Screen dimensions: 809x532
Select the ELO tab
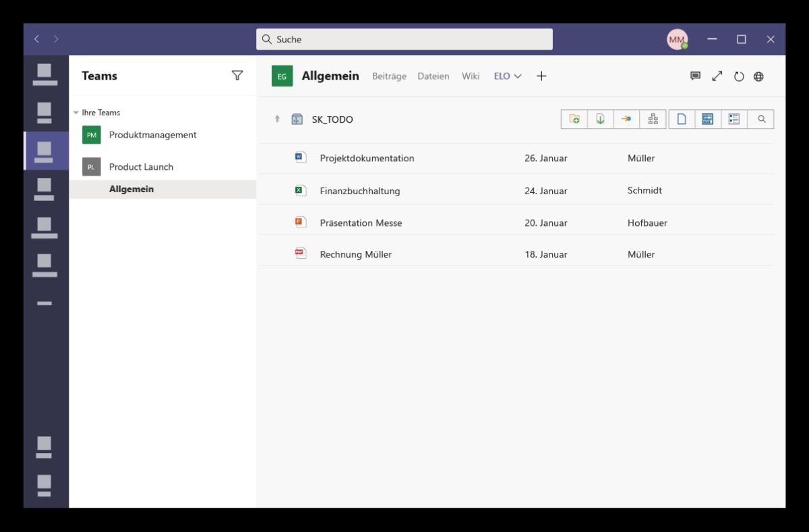[x=502, y=76]
